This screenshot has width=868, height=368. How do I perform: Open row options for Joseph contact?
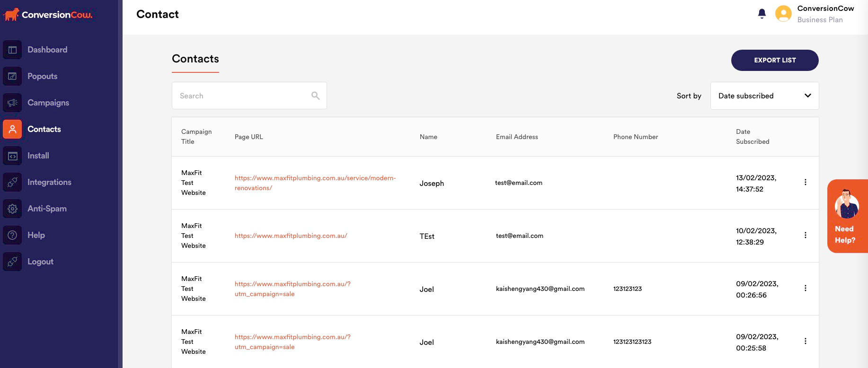(806, 182)
